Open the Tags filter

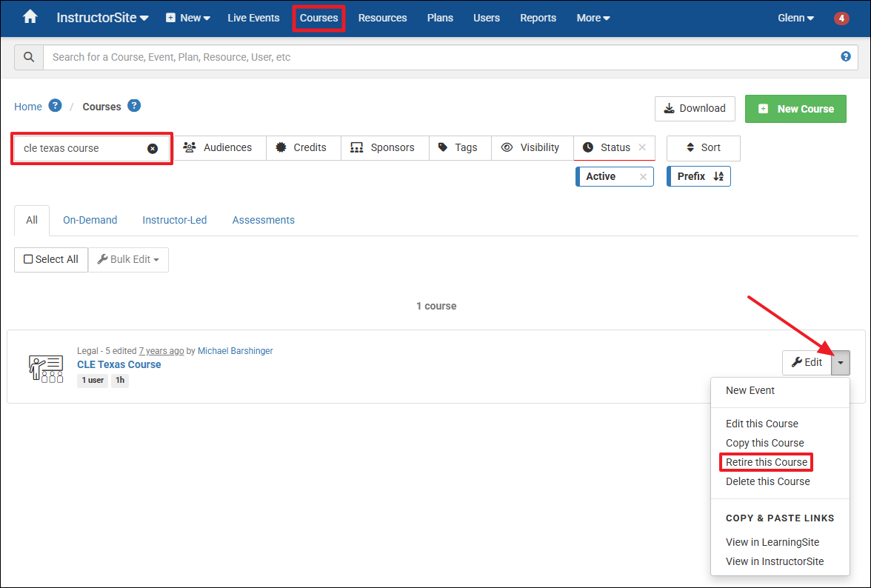click(x=460, y=147)
